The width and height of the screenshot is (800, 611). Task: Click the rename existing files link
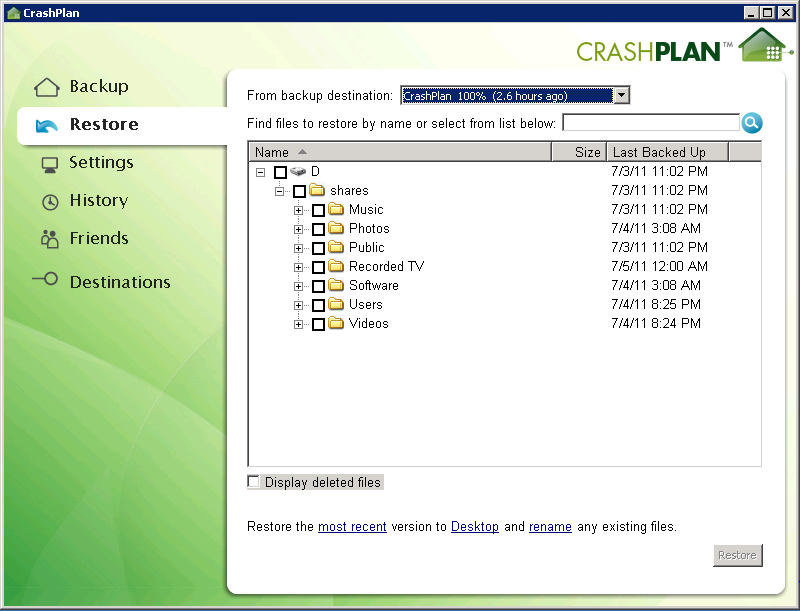[x=550, y=526]
